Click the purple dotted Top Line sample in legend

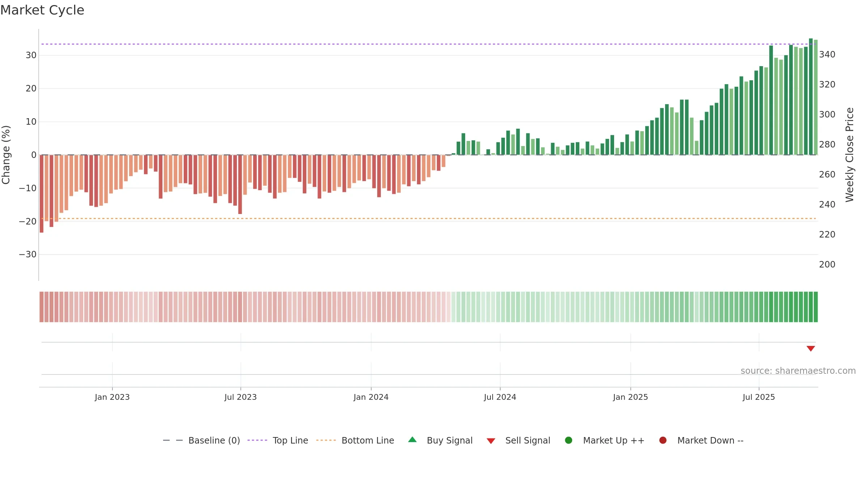[257, 440]
